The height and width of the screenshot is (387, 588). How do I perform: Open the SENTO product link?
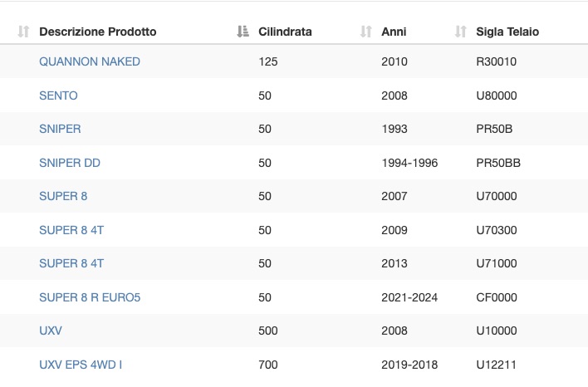tap(58, 96)
